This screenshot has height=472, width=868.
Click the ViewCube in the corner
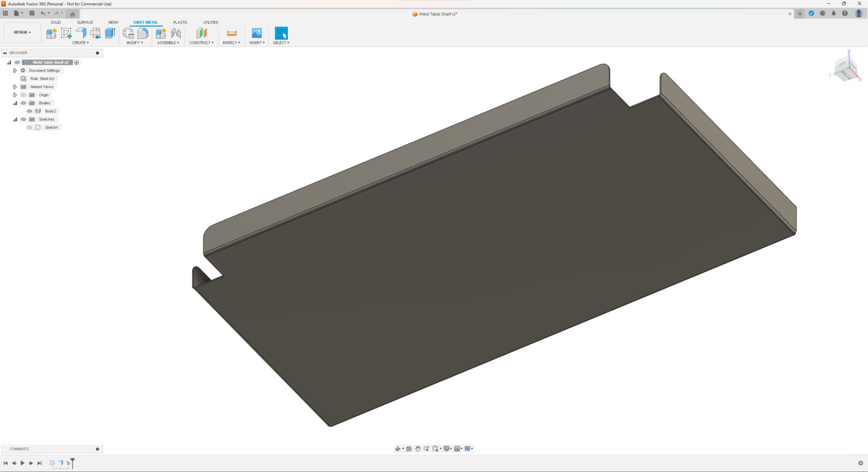coord(846,69)
